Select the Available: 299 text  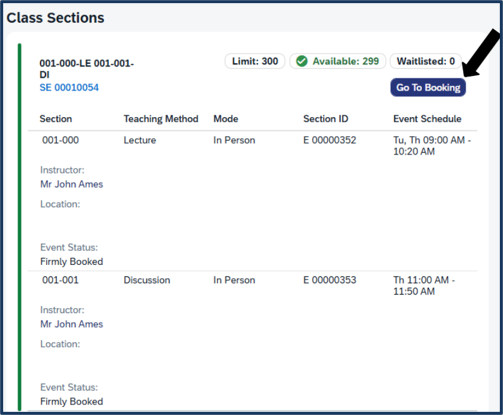(346, 61)
